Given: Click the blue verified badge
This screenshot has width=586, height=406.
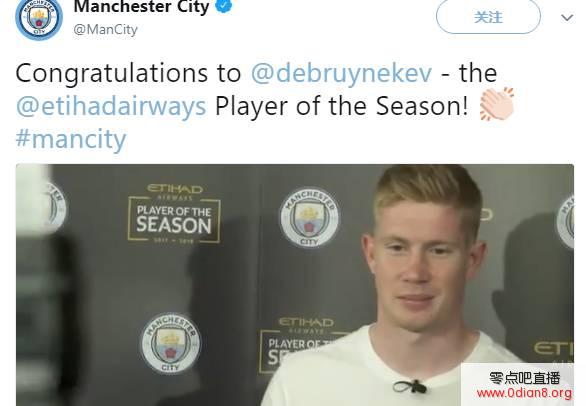Looking at the screenshot, I should coord(223,6).
